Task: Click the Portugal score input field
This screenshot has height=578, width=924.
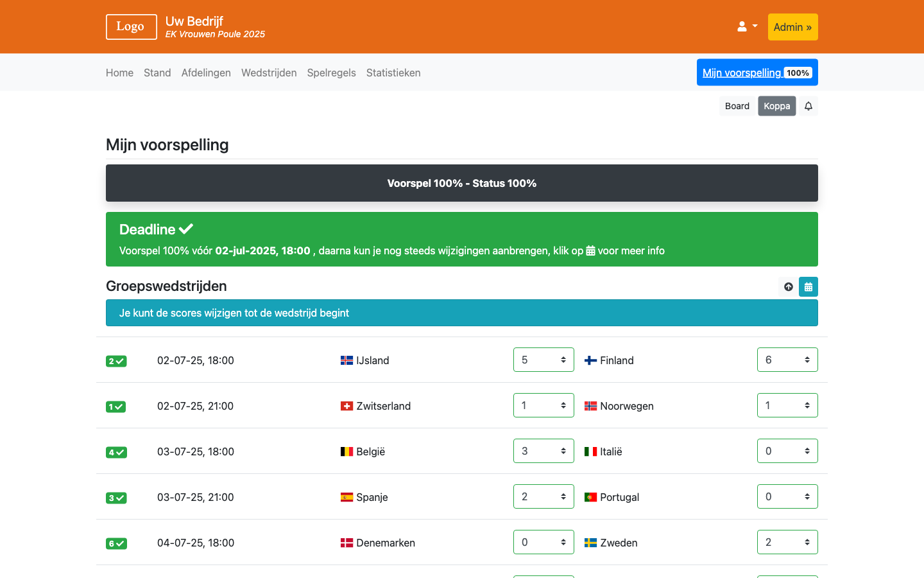Action: pyautogui.click(x=787, y=496)
